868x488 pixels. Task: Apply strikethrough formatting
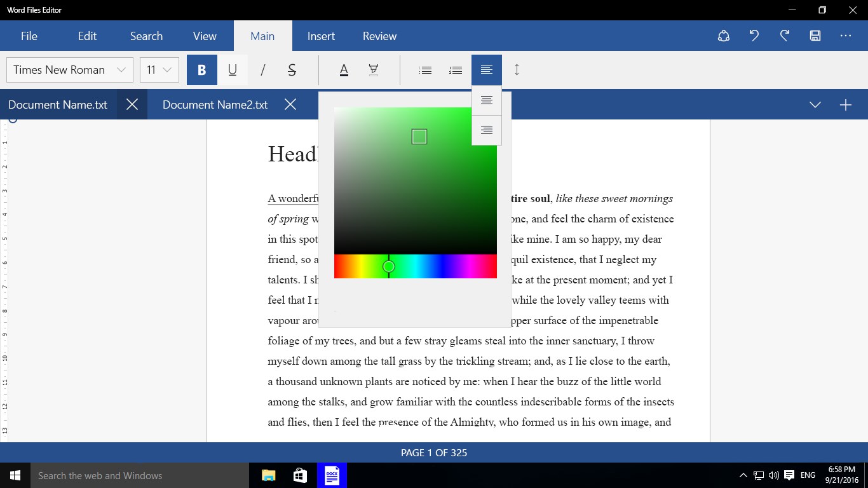click(x=292, y=70)
